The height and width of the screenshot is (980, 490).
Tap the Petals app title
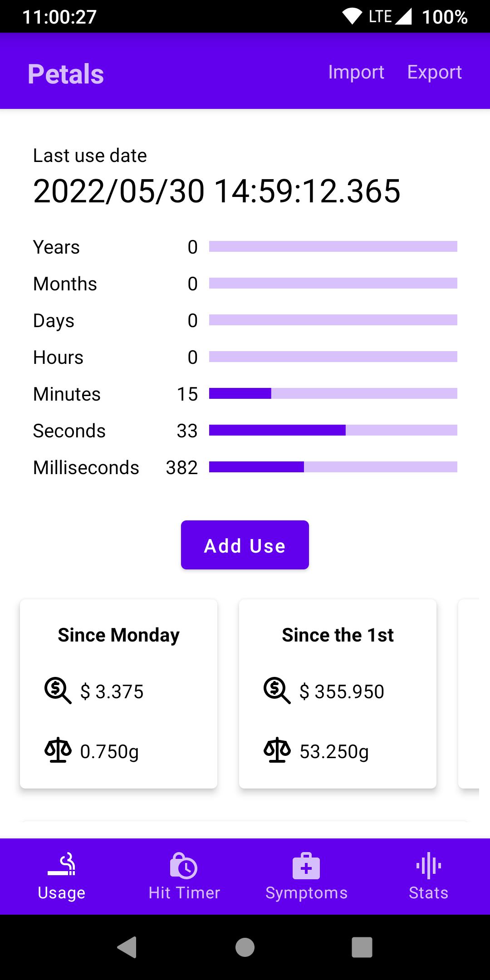pos(66,74)
